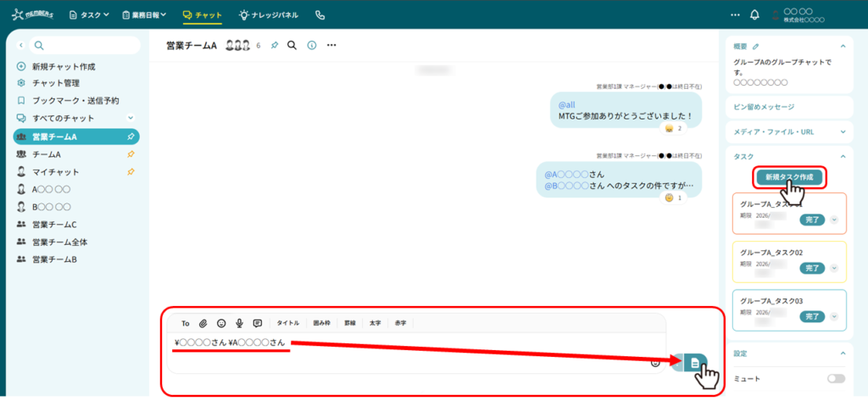Apply 太字 bold formatting

pyautogui.click(x=375, y=324)
